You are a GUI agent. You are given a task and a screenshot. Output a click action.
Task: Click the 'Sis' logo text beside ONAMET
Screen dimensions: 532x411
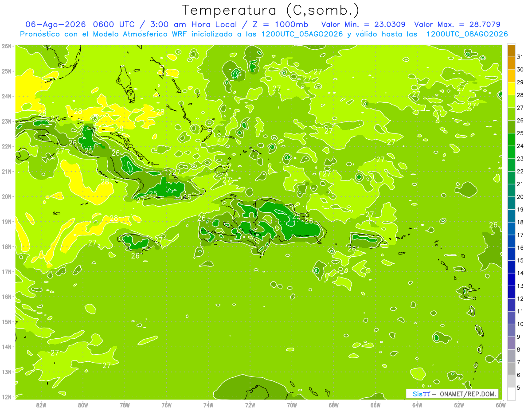coord(418,394)
